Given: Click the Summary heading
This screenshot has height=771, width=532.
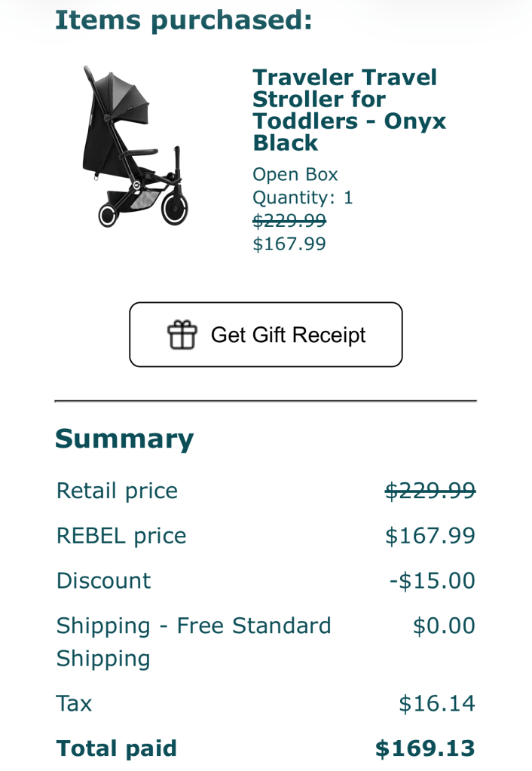Looking at the screenshot, I should [124, 439].
